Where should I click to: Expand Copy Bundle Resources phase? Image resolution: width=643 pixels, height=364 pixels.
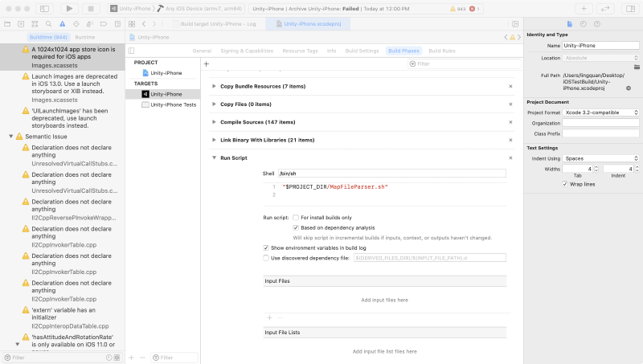[x=214, y=86]
